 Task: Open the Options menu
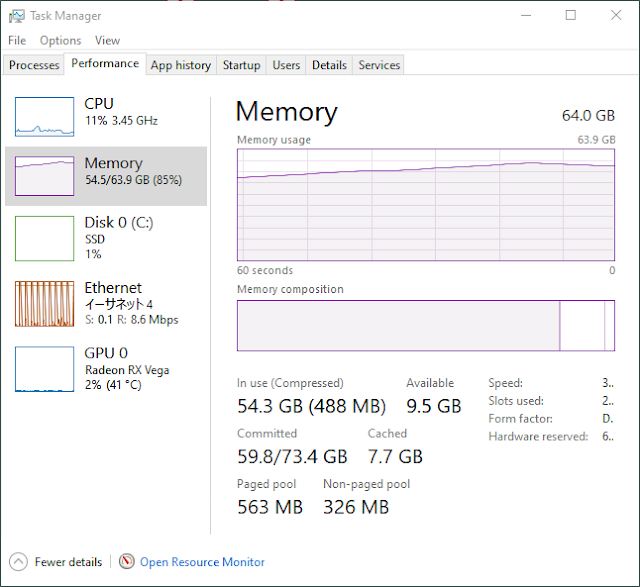coord(60,40)
